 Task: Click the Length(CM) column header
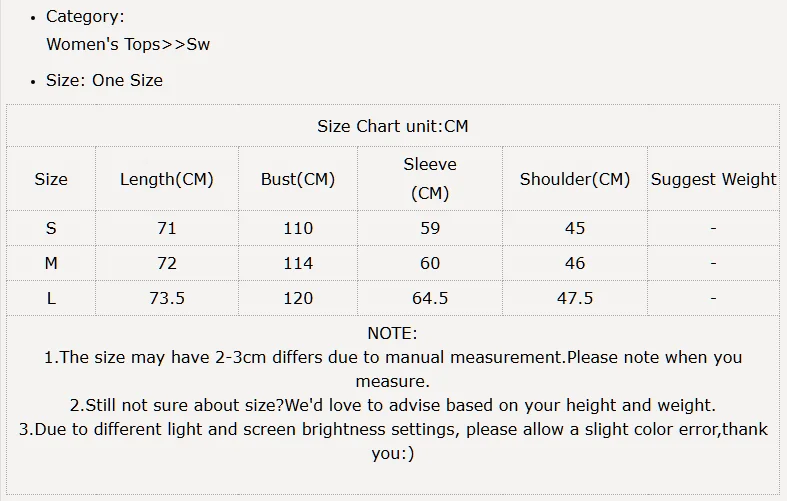tap(167, 179)
